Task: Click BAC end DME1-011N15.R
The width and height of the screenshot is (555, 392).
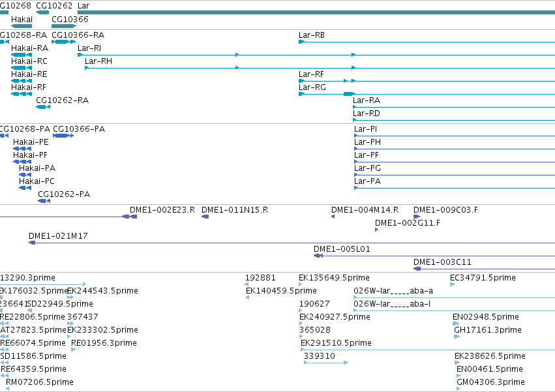Action: (235, 210)
